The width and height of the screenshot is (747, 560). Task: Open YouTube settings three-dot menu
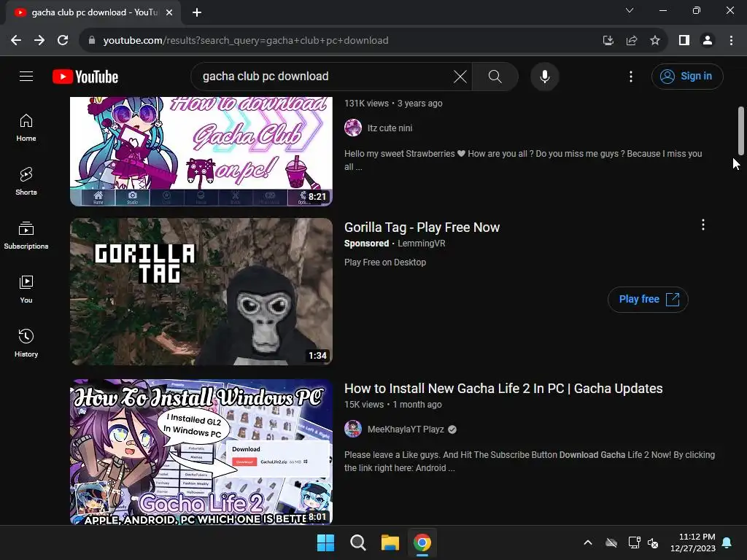[631, 76]
